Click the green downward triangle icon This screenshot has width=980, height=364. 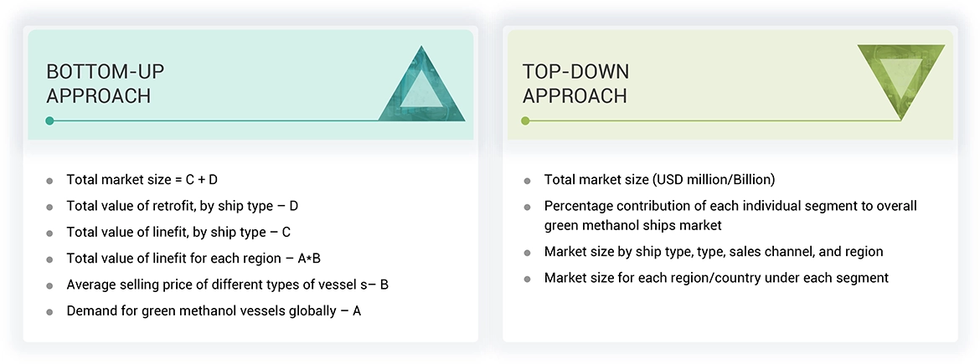[x=901, y=77]
